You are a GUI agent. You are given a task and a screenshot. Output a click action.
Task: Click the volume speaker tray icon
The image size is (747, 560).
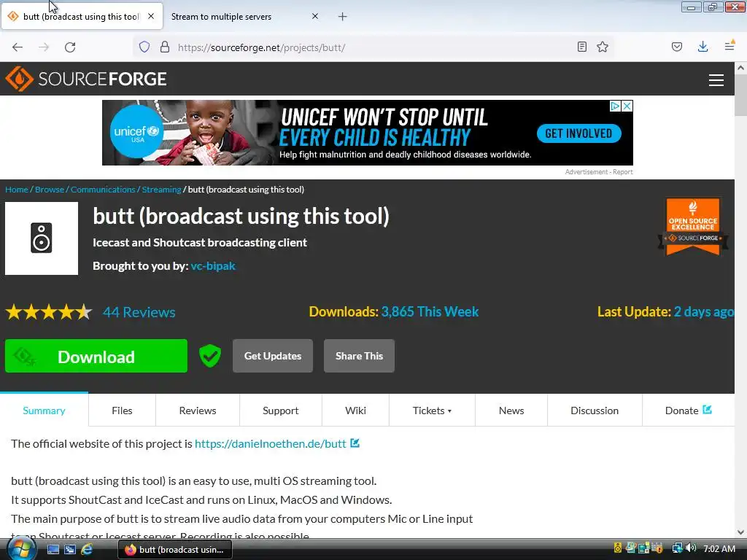(x=692, y=548)
